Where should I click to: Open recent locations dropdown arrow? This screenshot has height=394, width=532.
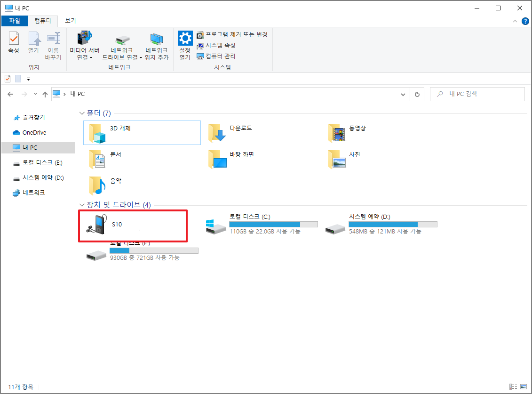point(35,94)
